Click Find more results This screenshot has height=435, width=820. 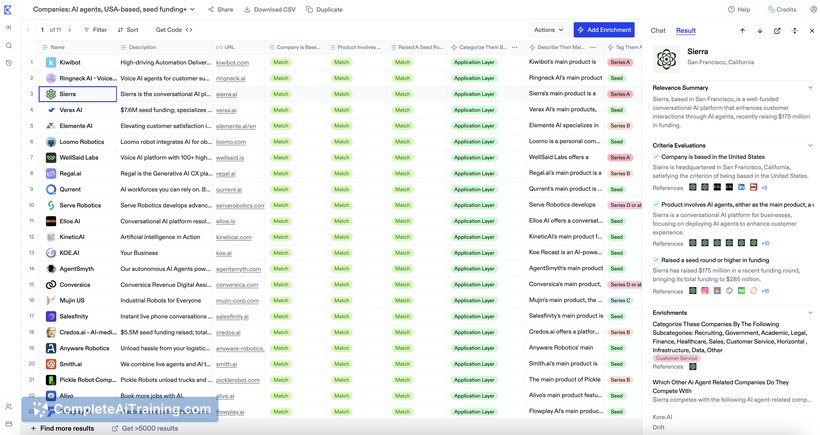pos(62,428)
